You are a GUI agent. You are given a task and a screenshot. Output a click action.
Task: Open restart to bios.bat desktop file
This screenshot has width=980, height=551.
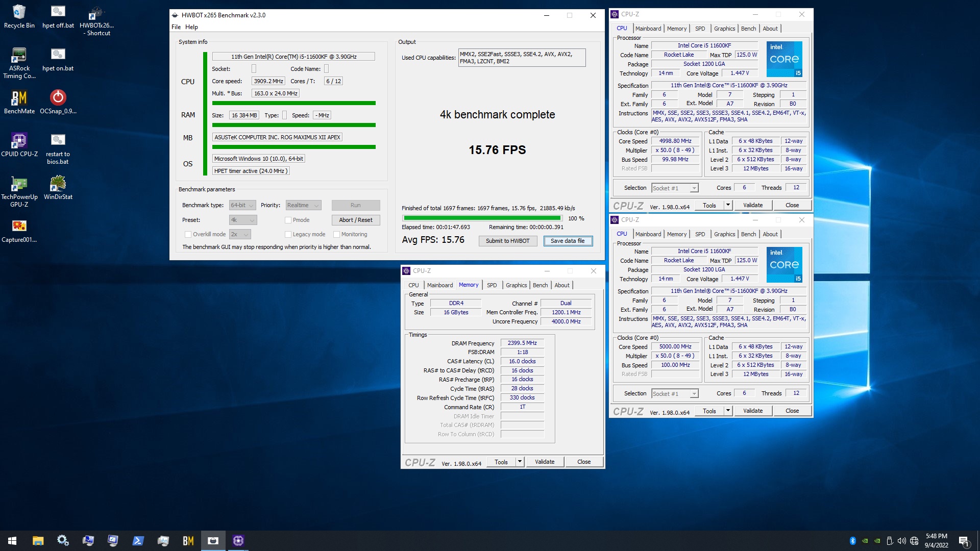pos(58,149)
